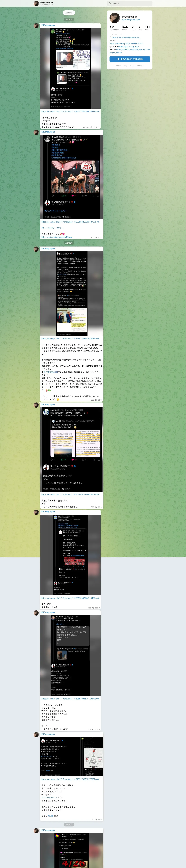
Task: Open the twitcasting.tv/keiko46taiyo link below the post
Action: point(57,237)
